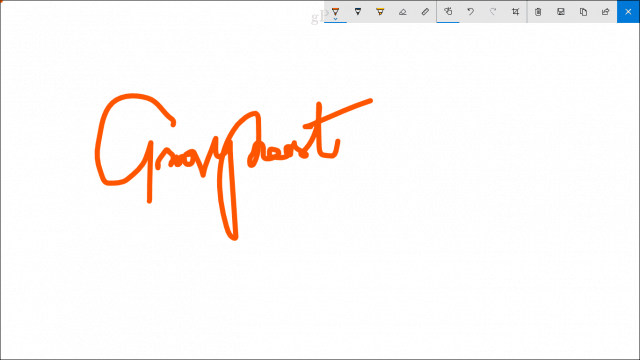
Task: Select the dark pencil tool
Action: click(358, 11)
